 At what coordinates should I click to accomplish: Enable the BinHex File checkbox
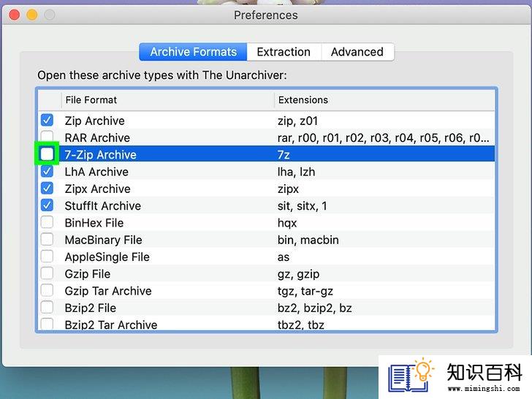click(47, 222)
